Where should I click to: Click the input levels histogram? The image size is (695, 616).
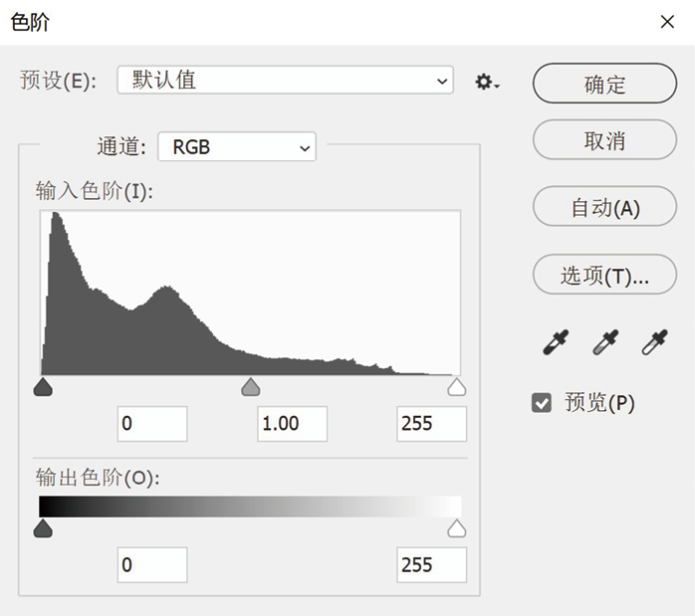[251, 294]
